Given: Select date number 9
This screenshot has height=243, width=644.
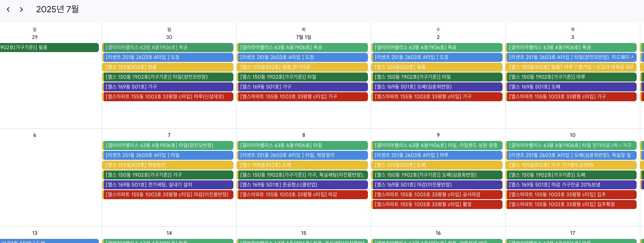Looking at the screenshot, I should coord(438,135).
